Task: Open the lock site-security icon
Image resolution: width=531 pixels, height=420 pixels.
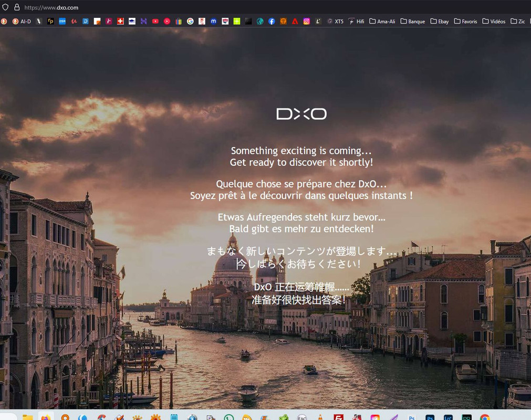Action: (17, 7)
